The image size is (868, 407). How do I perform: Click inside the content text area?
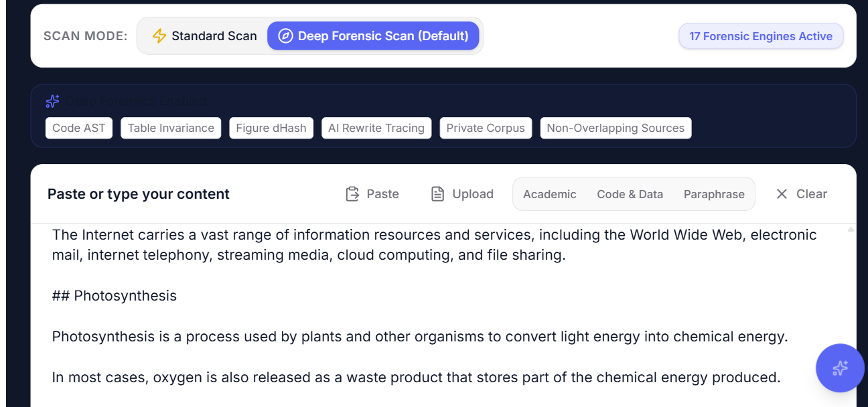click(443, 315)
